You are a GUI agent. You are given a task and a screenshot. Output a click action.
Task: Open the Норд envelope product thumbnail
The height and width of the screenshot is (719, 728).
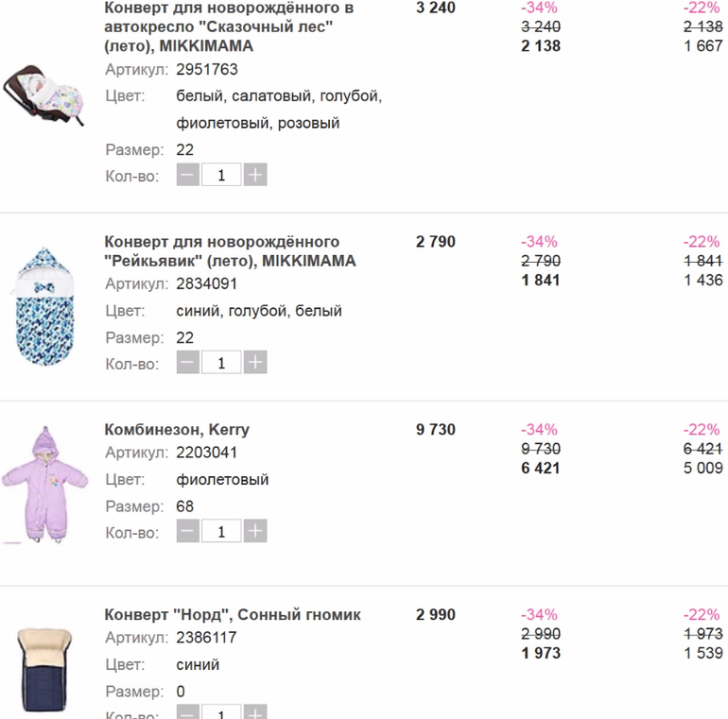[x=44, y=666]
